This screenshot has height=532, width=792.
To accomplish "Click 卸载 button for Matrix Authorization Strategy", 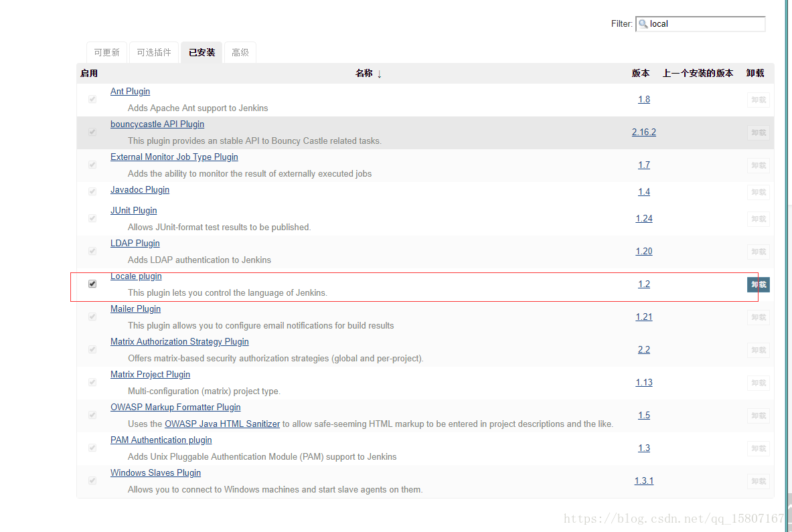I will tap(758, 350).
